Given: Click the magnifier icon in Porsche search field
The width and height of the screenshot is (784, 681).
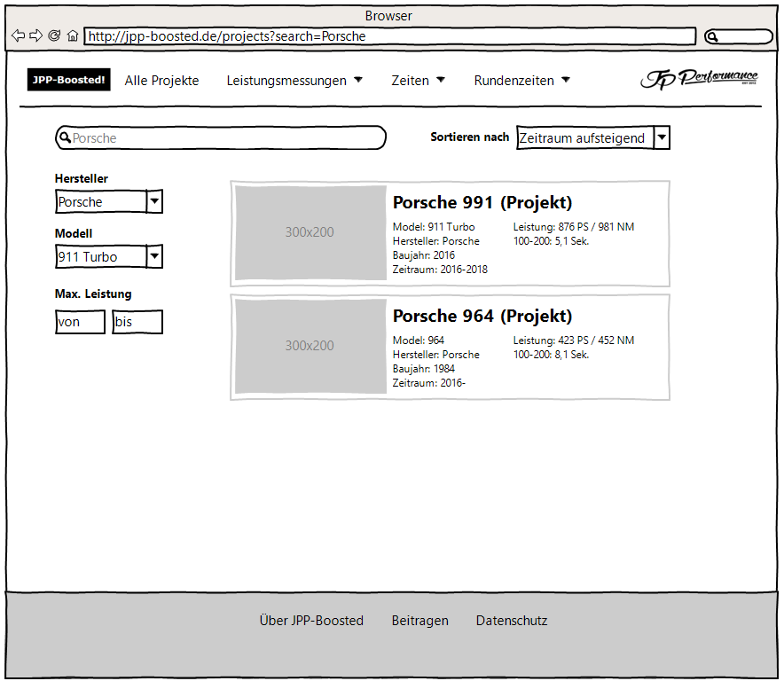Looking at the screenshot, I should pos(65,138).
